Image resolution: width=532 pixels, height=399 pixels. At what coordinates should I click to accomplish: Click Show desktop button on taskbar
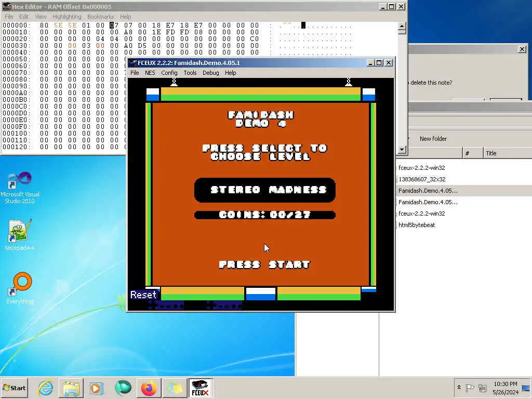tap(527, 388)
